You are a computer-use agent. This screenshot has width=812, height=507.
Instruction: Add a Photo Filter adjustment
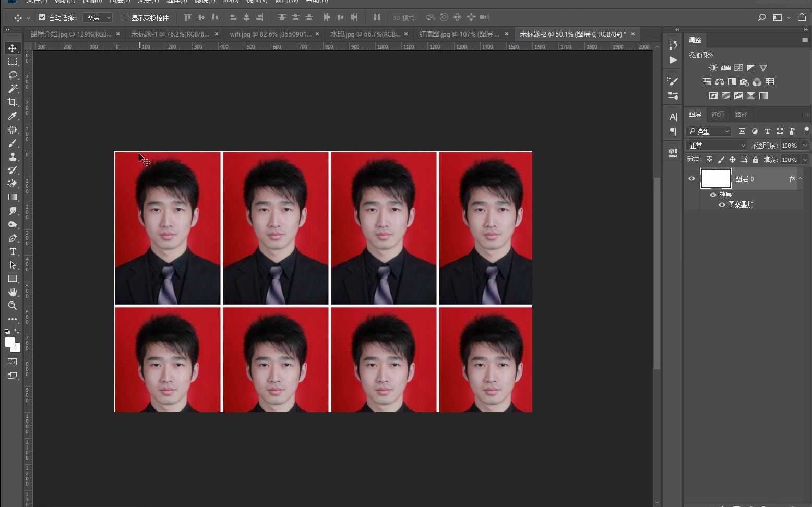tap(744, 82)
